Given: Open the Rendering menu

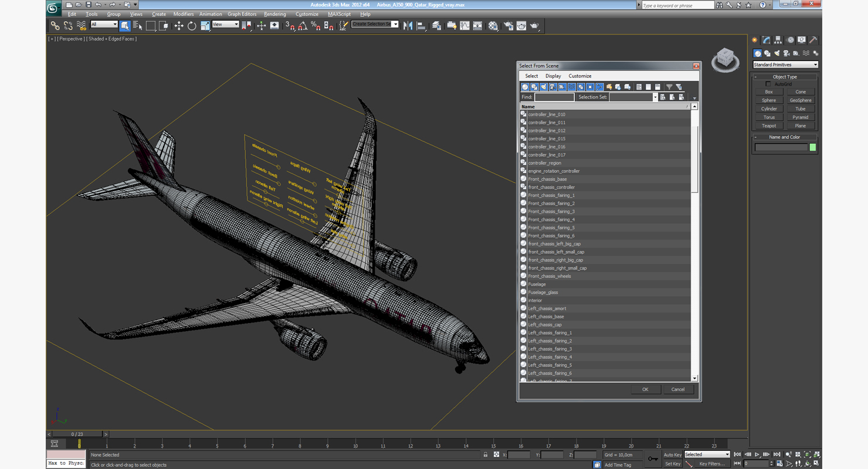Looking at the screenshot, I should tap(275, 14).
